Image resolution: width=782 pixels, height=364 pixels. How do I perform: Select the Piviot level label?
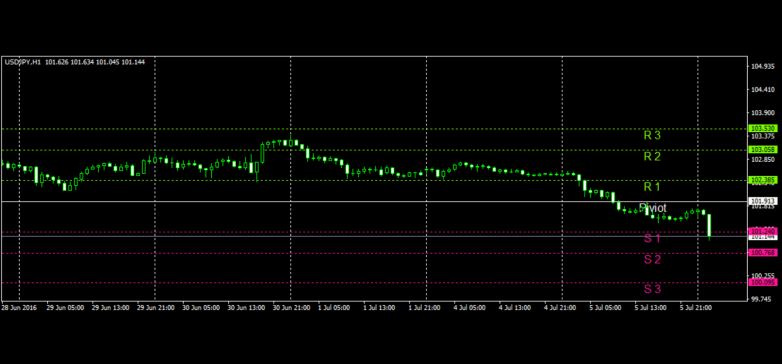[x=652, y=208]
